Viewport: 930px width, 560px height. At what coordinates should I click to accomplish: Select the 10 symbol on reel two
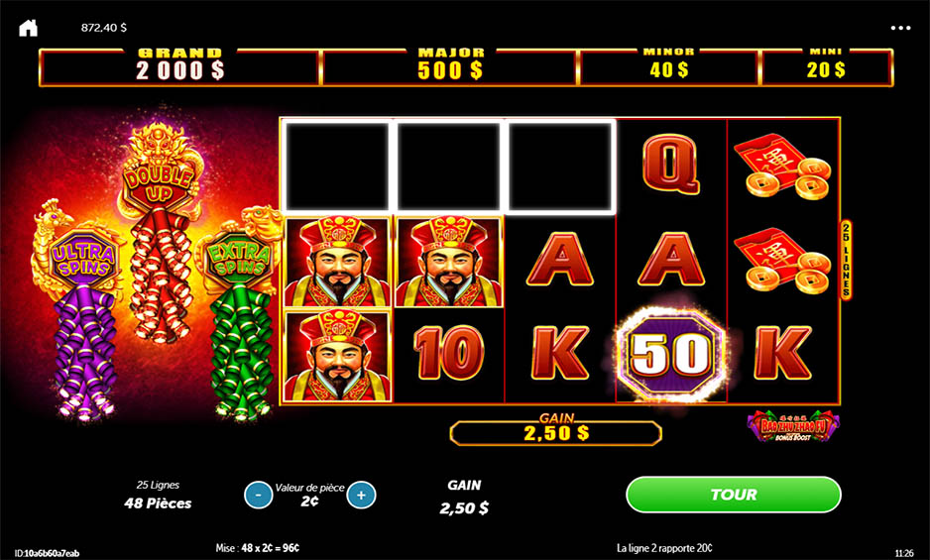click(449, 353)
